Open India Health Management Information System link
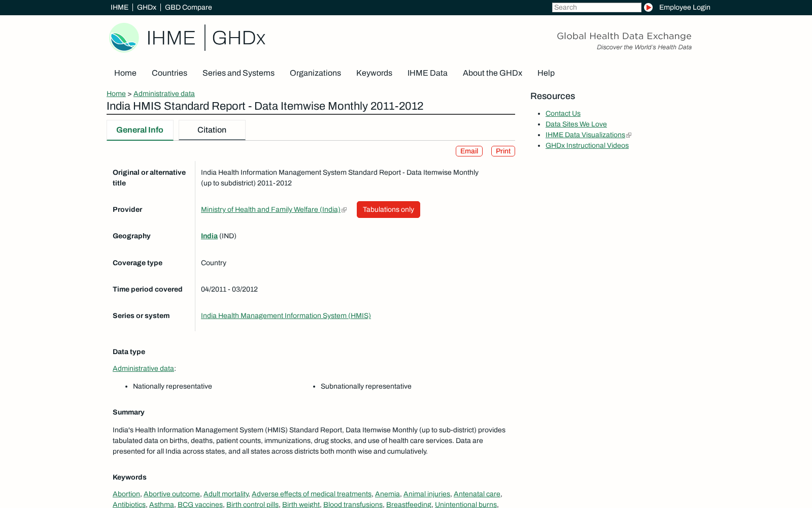This screenshot has width=812, height=508. [x=286, y=315]
